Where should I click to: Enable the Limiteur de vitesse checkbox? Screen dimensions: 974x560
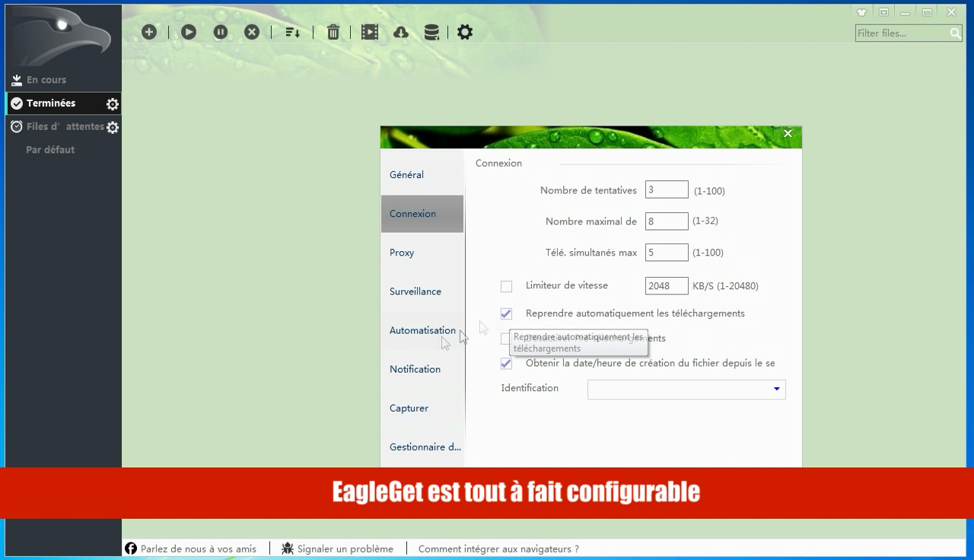click(x=506, y=286)
